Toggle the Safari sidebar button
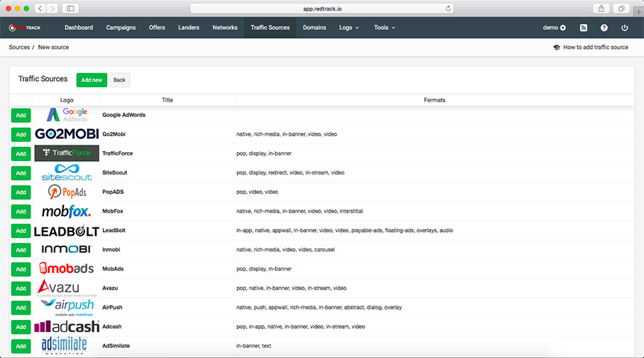The image size is (644, 358). (x=70, y=8)
